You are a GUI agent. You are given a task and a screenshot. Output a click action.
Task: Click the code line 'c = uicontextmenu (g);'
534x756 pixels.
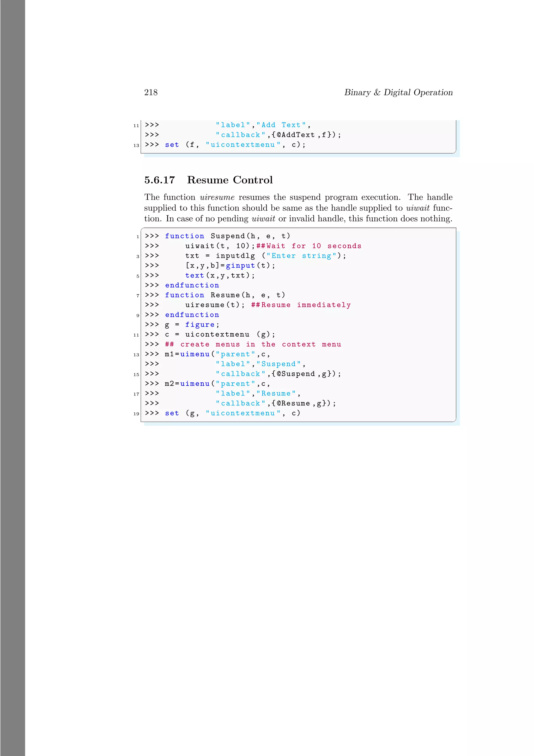pos(220,334)
